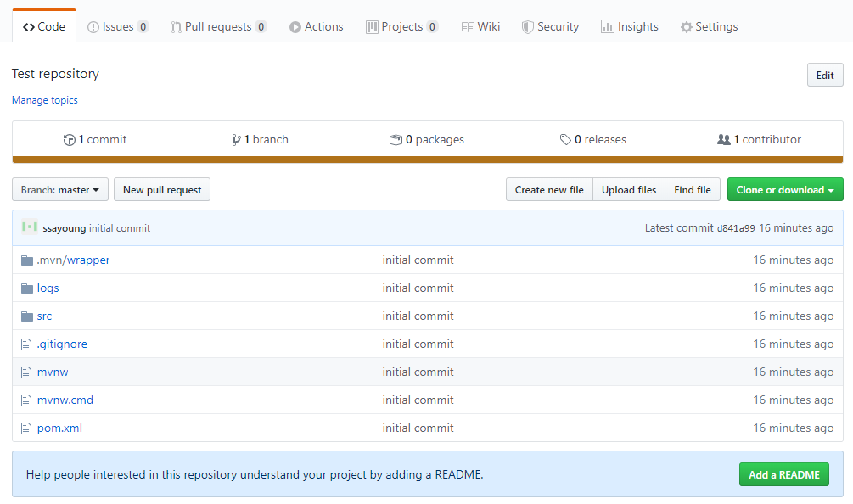Viewport: 853px width, 504px height.
Task: Click the Find file button
Action: [x=693, y=190]
